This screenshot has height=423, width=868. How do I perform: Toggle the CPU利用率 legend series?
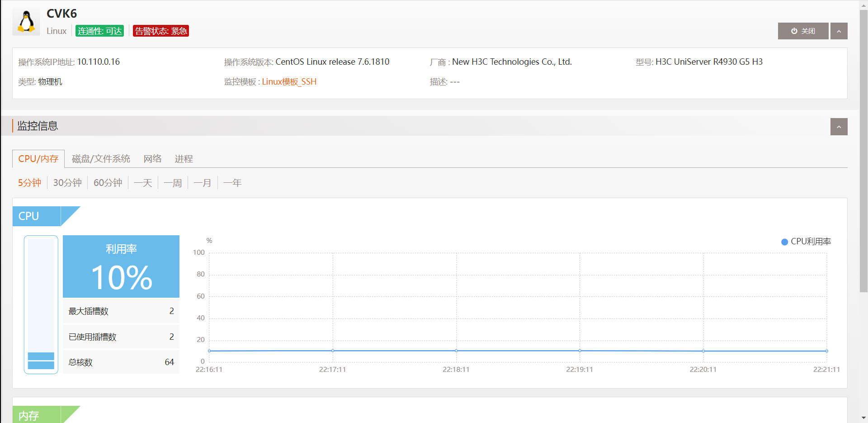point(806,242)
